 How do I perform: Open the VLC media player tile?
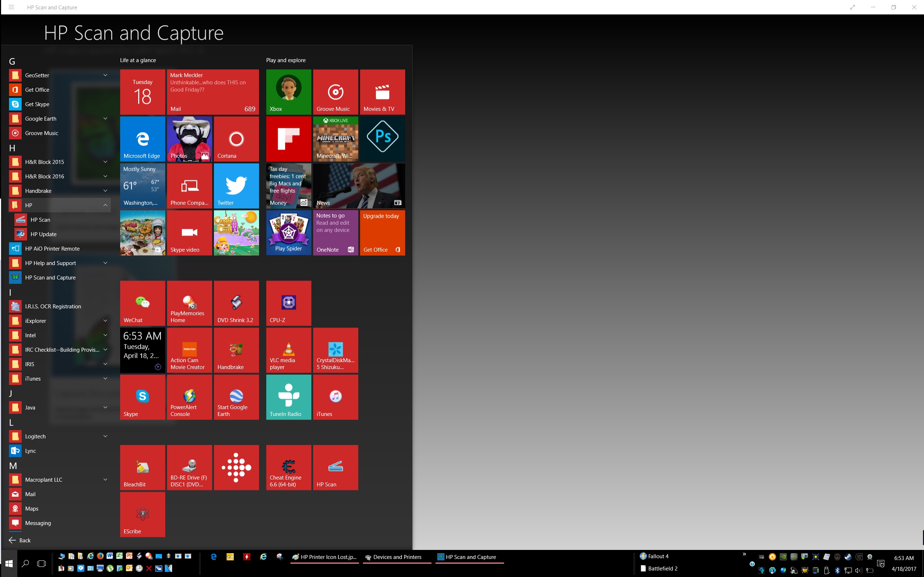tap(288, 350)
